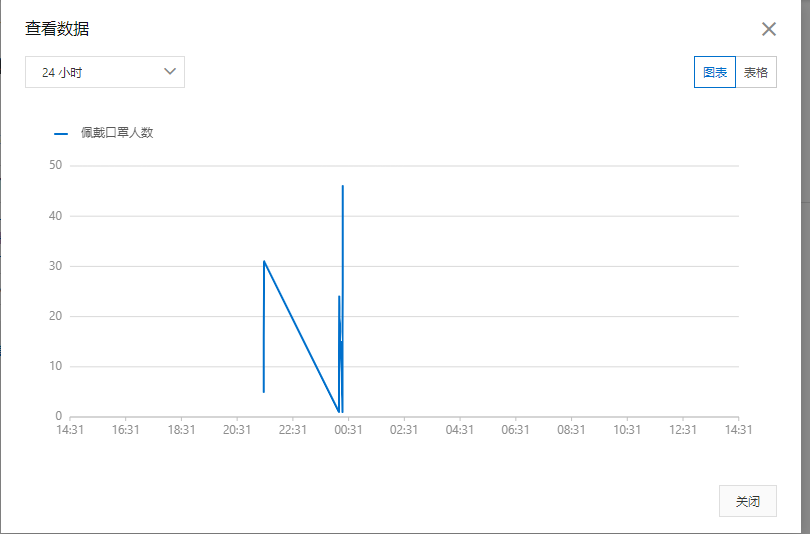Viewport: 810px width, 534px height.
Task: Click the 12:31 x-axis label
Action: [682, 430]
